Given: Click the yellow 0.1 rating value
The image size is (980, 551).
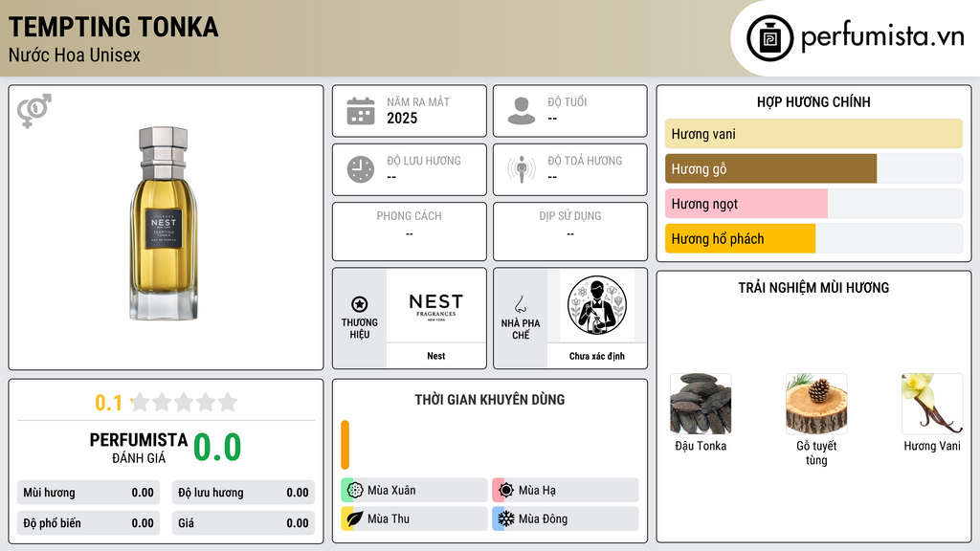Looking at the screenshot, I should click(109, 403).
